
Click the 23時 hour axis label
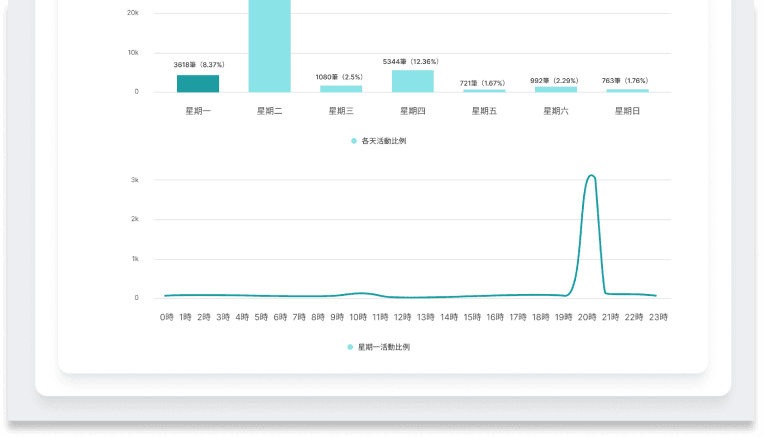tap(657, 317)
